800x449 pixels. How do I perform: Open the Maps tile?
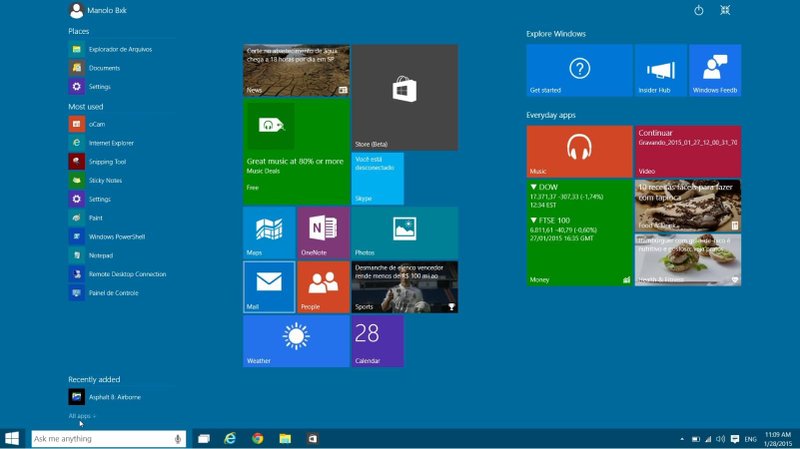269,232
